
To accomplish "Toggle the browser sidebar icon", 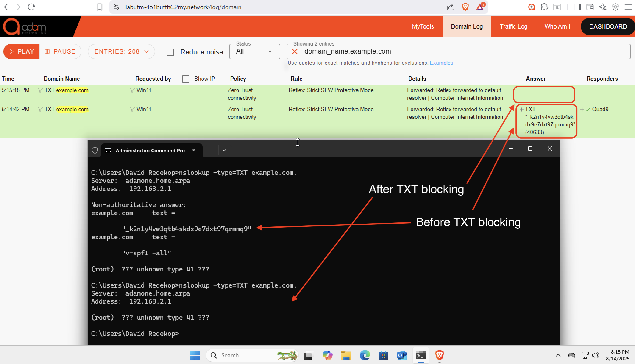I will (577, 7).
